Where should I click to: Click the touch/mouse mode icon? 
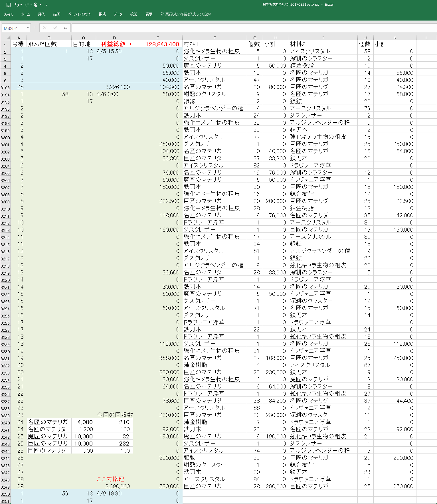[x=35, y=5]
